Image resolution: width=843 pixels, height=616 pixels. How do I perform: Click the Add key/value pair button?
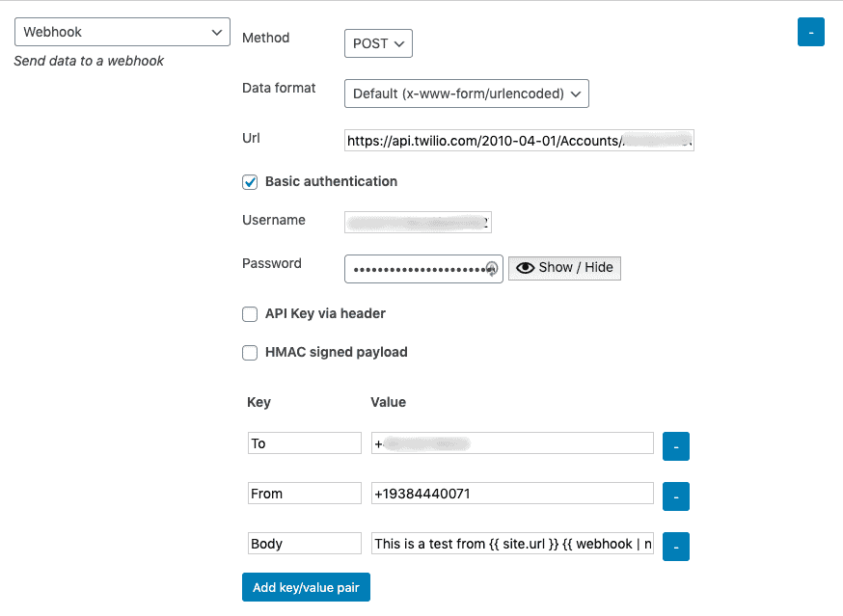coord(306,587)
